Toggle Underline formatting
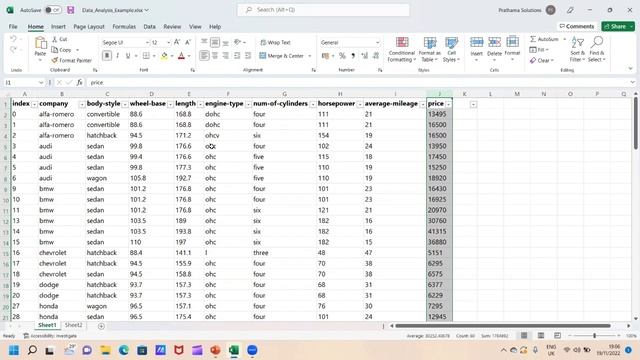 [x=128, y=56]
